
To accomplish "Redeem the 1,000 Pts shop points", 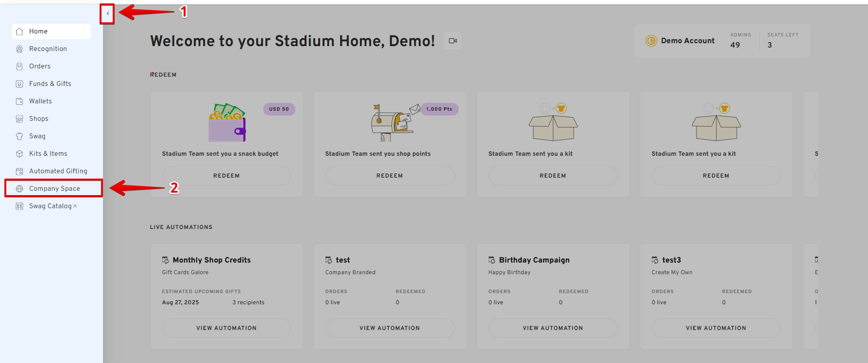I will click(390, 176).
